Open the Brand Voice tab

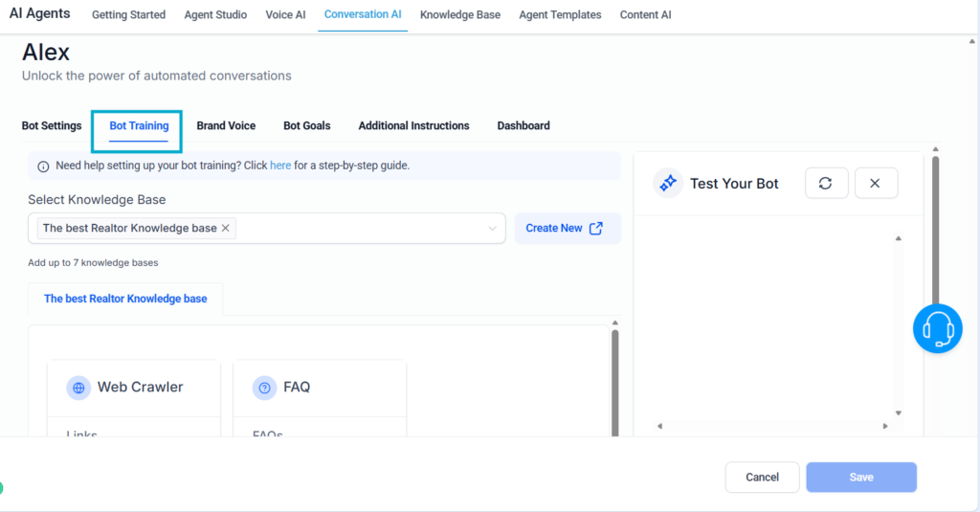[226, 125]
